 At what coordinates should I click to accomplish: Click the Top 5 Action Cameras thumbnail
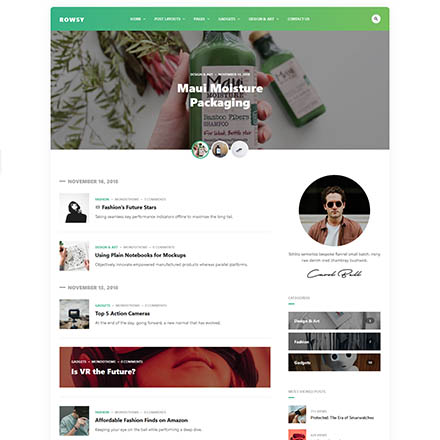click(x=74, y=314)
